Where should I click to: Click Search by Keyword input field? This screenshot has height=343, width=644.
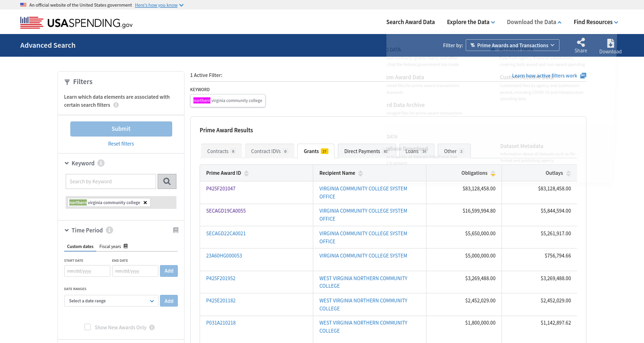coord(111,181)
